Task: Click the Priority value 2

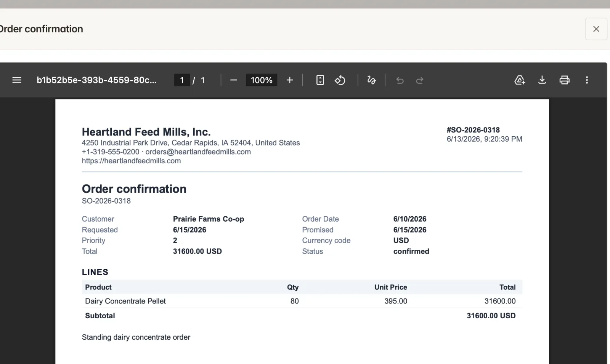Action: click(175, 240)
